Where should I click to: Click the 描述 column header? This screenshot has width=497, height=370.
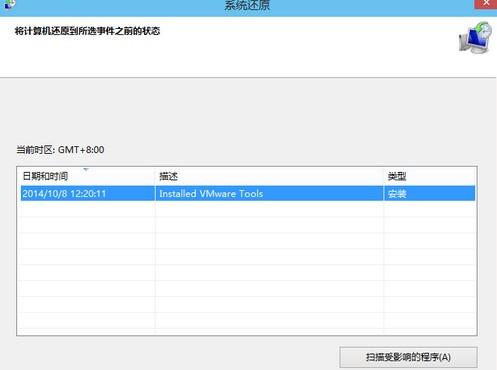[269, 176]
